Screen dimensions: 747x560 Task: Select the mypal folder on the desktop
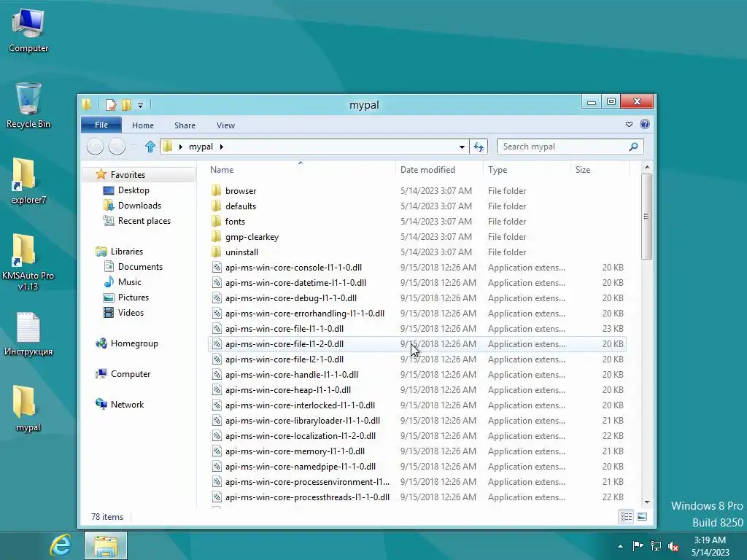click(28, 408)
